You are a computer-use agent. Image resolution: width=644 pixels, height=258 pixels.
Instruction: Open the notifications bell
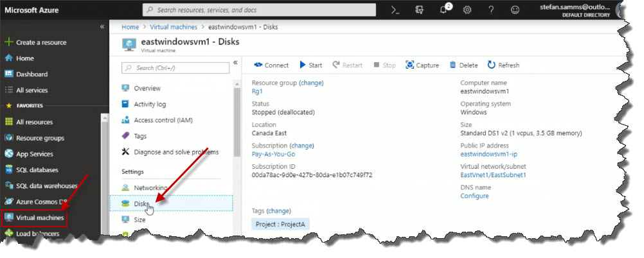[x=443, y=10]
